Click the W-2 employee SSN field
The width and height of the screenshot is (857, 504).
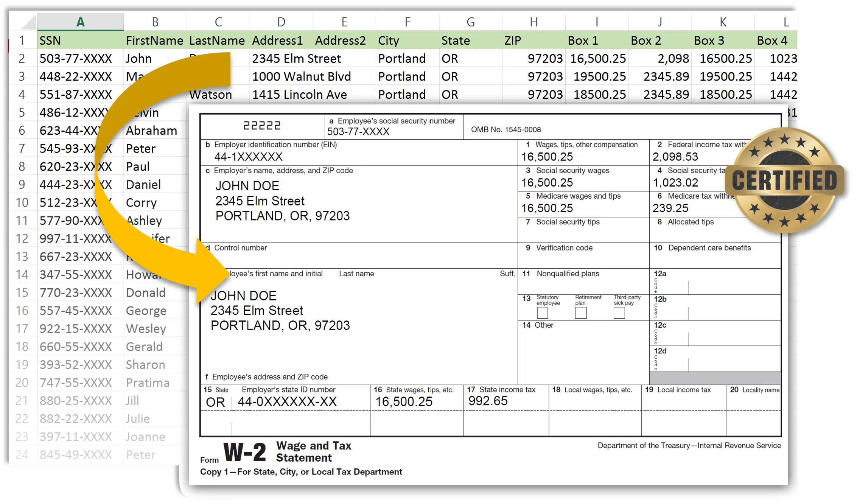394,127
